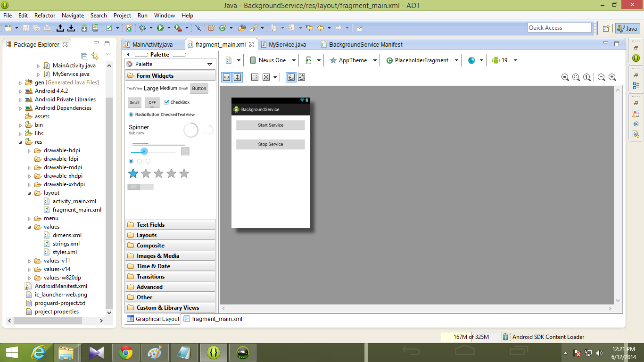Viewport: 644px width, 362px height.
Task: Open Perspective icon near Java button
Action: pos(606,28)
